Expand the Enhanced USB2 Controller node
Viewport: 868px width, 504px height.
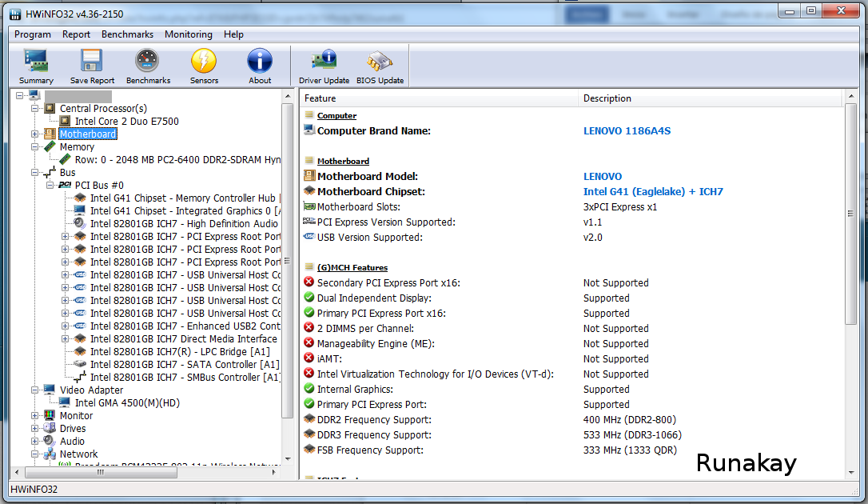(x=65, y=326)
